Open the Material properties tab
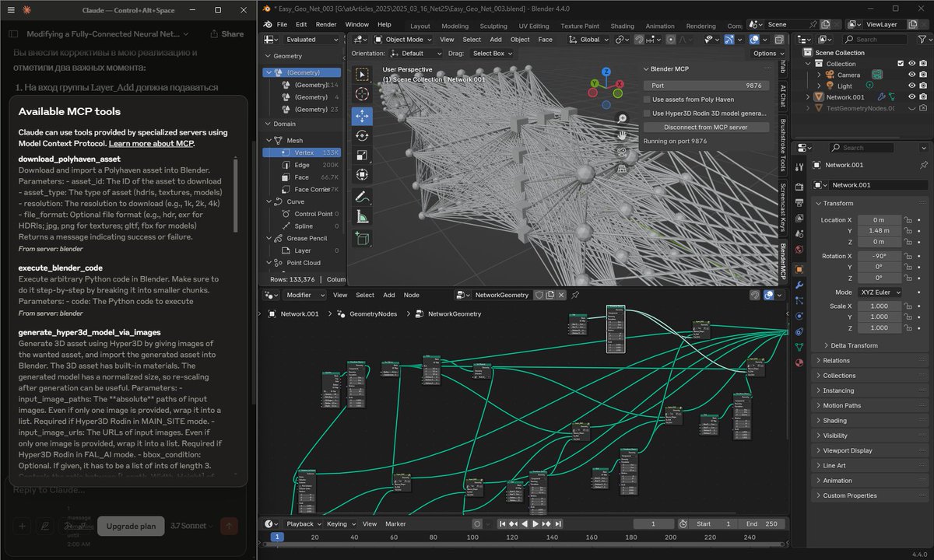 point(799,362)
